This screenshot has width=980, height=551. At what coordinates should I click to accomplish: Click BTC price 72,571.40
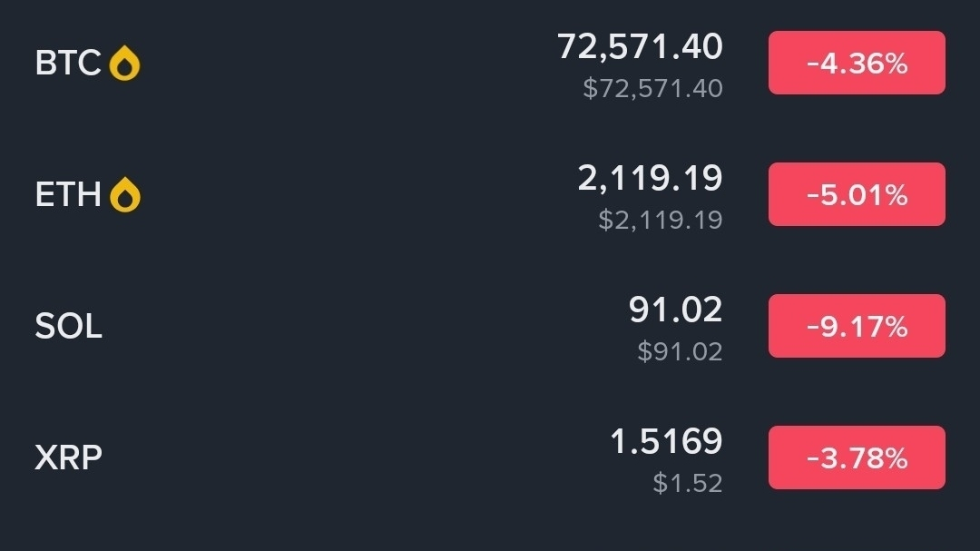pyautogui.click(x=640, y=46)
